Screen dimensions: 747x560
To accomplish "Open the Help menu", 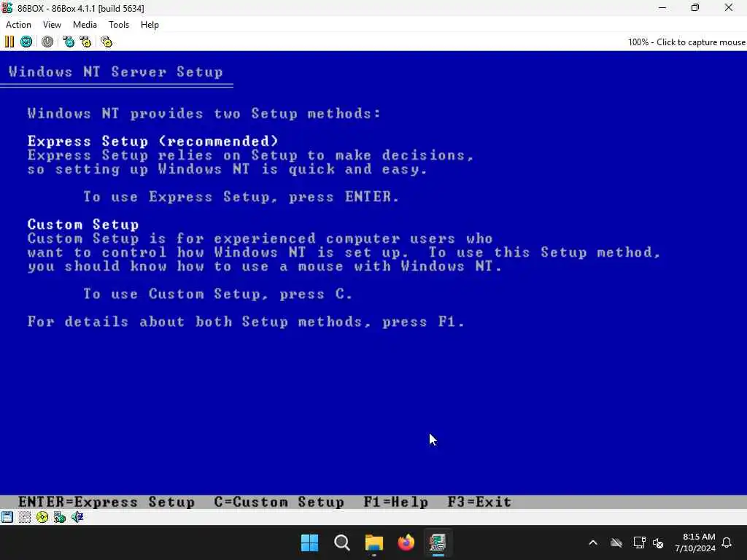I will (x=150, y=25).
